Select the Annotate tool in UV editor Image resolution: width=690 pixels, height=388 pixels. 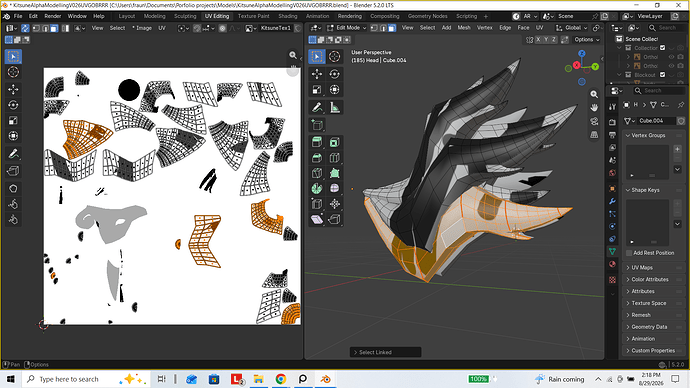[x=13, y=154]
